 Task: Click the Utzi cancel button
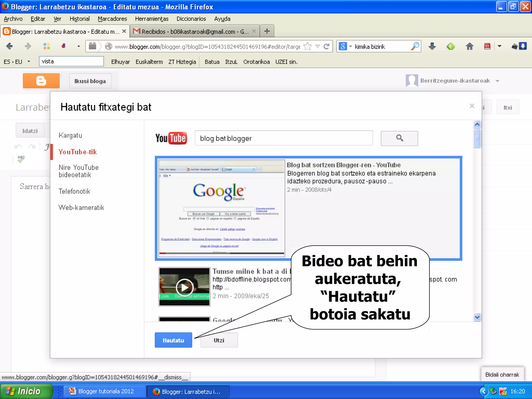coord(219,340)
